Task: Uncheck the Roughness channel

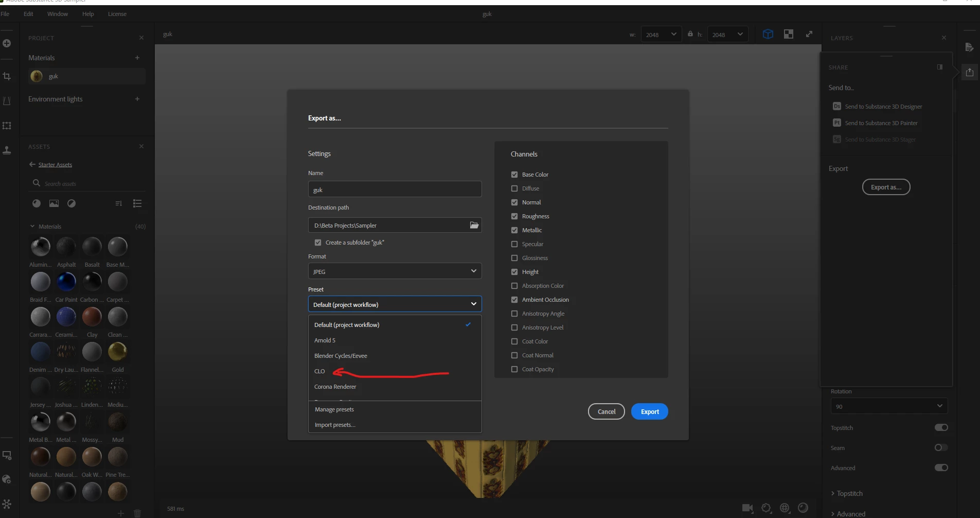Action: click(514, 216)
